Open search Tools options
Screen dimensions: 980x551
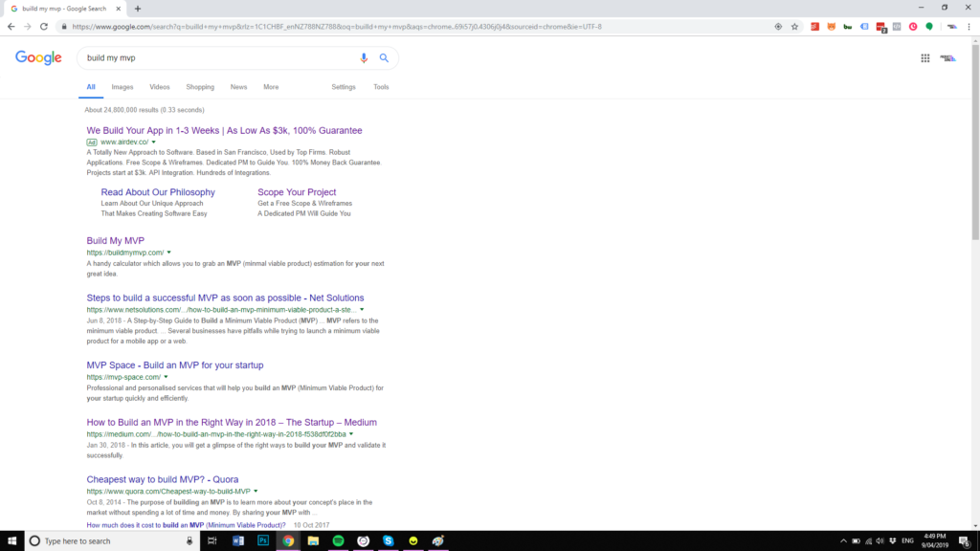[381, 87]
